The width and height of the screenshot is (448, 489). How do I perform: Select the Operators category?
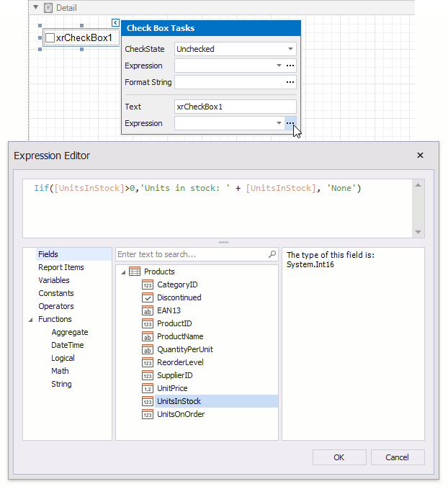56,306
